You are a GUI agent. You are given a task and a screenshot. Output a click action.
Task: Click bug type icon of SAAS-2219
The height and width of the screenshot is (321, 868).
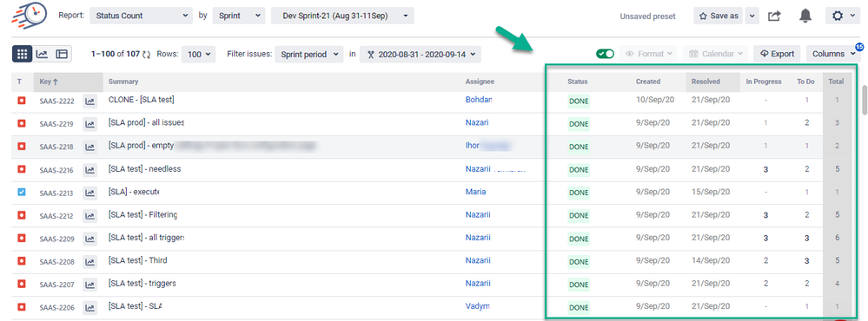pos(22,123)
